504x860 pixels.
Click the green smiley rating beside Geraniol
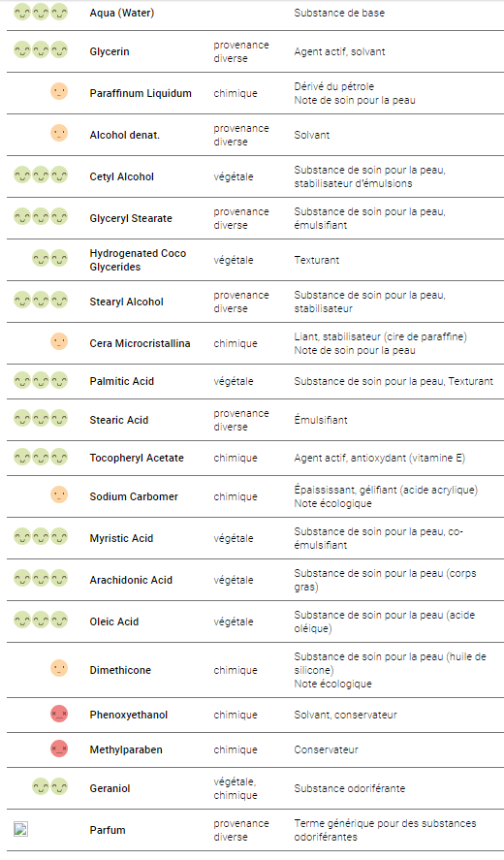tap(49, 787)
